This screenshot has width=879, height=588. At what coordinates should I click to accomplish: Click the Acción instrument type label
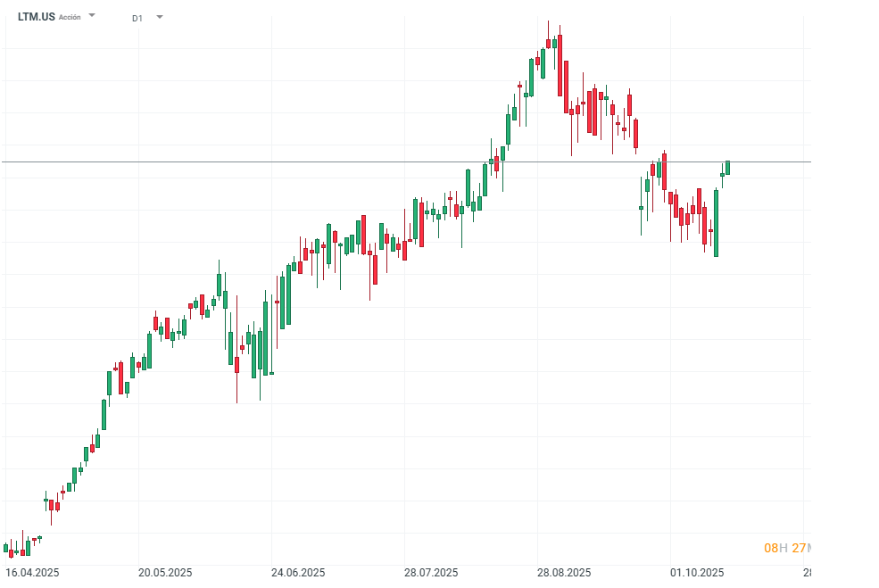click(x=70, y=18)
